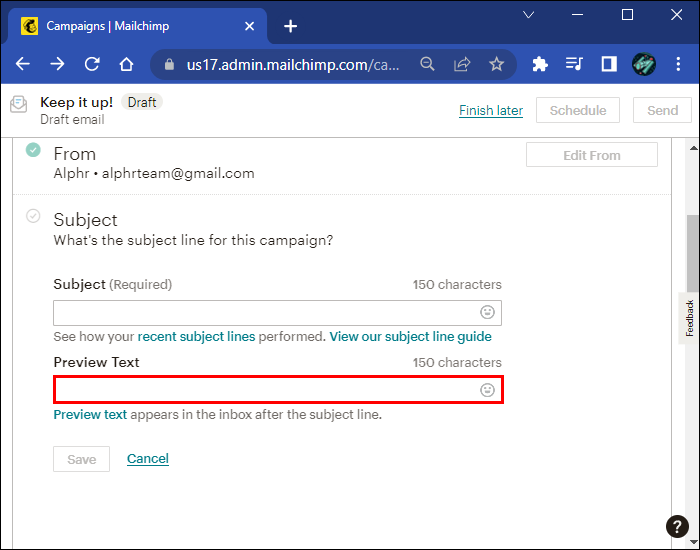
Task: Click the Save button
Action: 81,459
